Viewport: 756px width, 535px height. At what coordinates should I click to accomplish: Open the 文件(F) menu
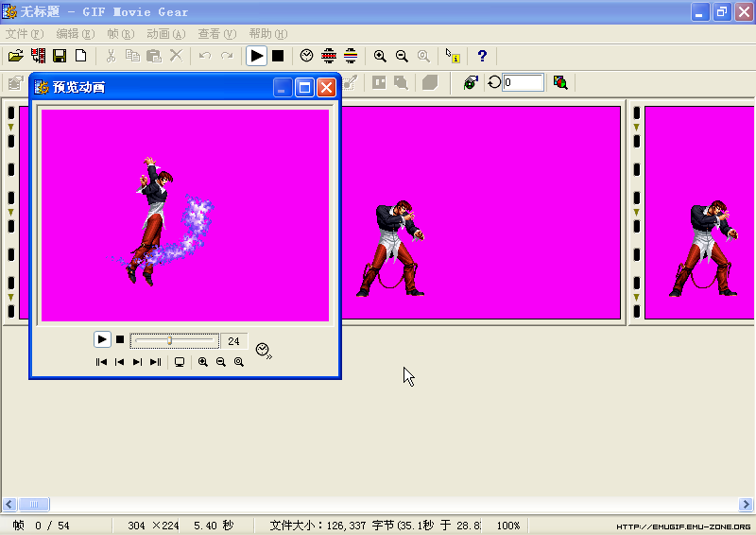[25, 34]
